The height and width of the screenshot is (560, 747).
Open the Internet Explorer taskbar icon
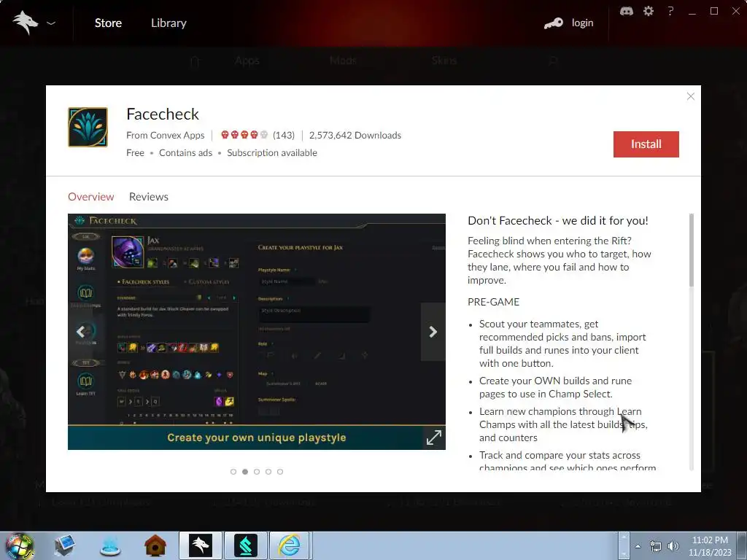point(290,545)
